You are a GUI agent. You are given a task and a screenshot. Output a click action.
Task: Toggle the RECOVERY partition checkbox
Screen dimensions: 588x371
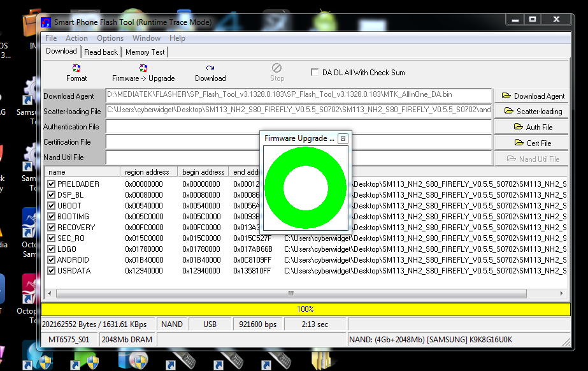pyautogui.click(x=52, y=228)
